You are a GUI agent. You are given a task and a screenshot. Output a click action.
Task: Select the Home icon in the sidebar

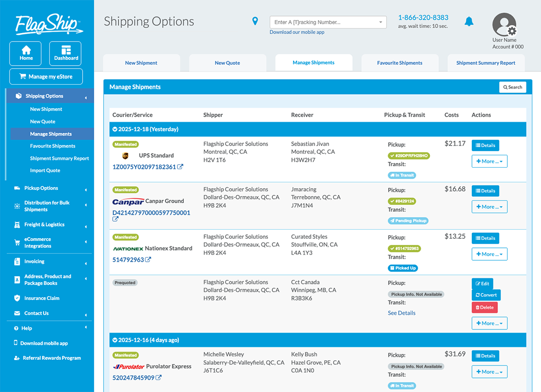pos(25,53)
